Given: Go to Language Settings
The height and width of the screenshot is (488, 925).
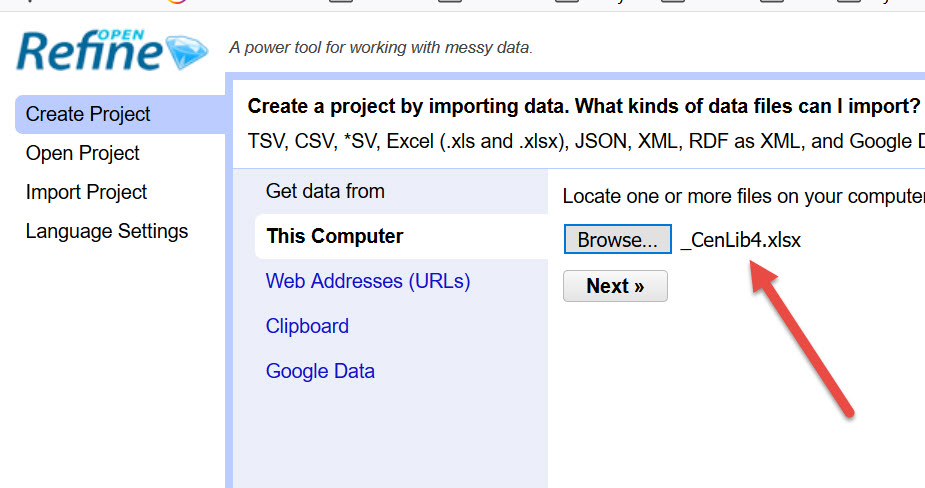Looking at the screenshot, I should [107, 231].
